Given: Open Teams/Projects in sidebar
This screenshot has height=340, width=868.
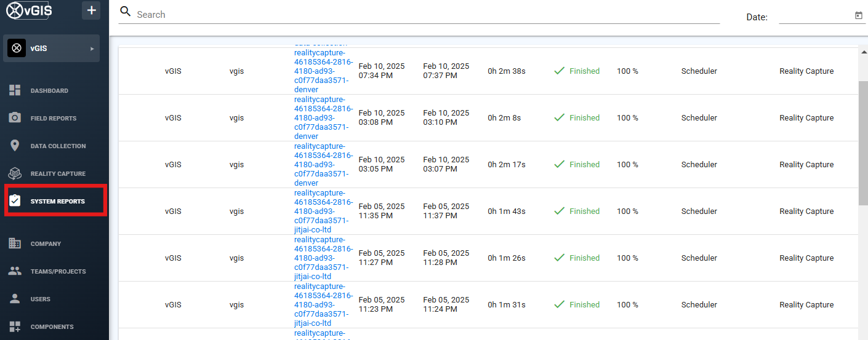Looking at the screenshot, I should pyautogui.click(x=58, y=271).
